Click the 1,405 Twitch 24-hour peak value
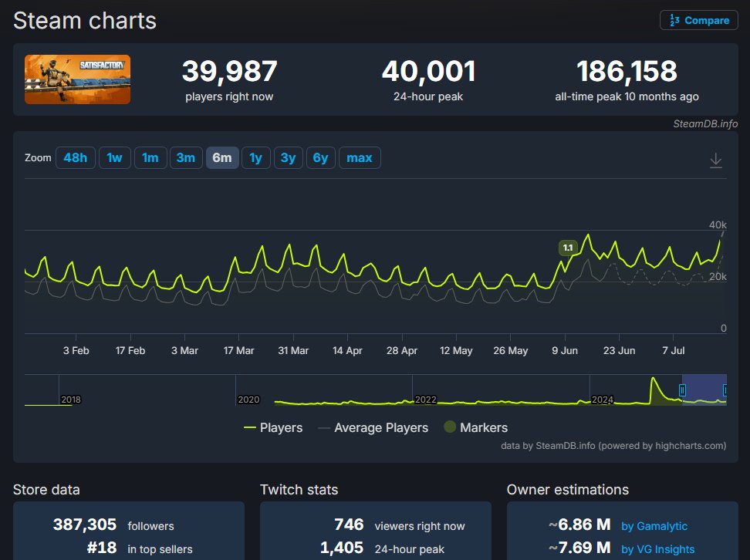The image size is (750, 560). 342,548
